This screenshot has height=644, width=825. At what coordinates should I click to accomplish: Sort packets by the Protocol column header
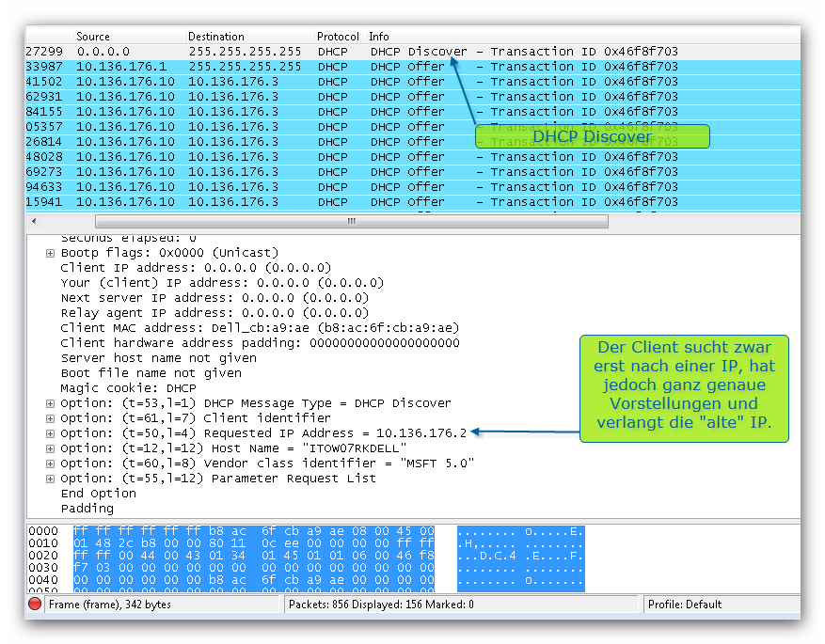[x=340, y=37]
